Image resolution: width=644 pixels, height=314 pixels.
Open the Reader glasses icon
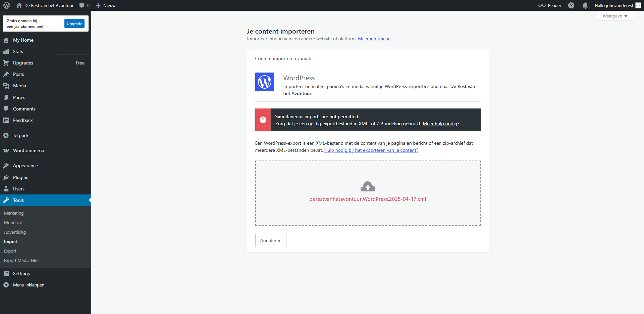pyautogui.click(x=542, y=5)
